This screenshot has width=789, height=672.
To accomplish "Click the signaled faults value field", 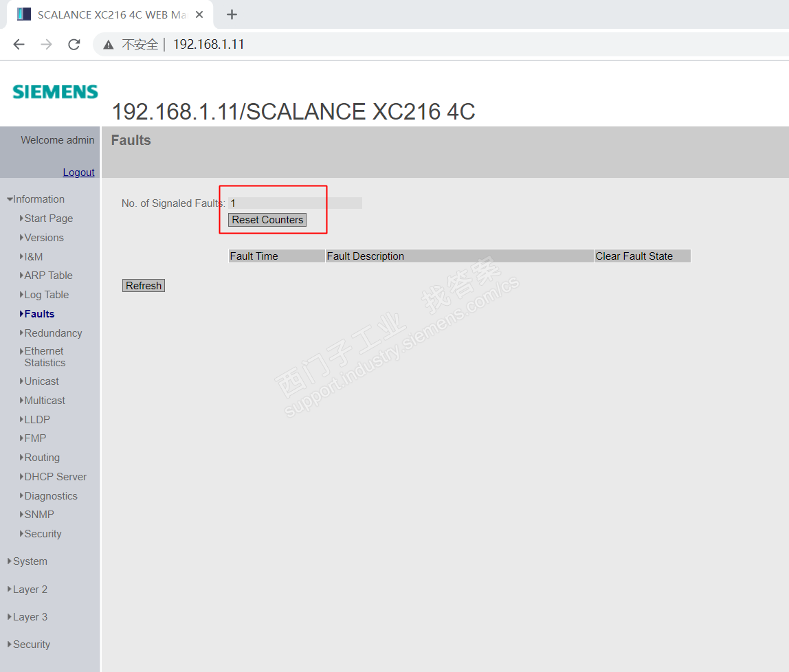I will [296, 203].
